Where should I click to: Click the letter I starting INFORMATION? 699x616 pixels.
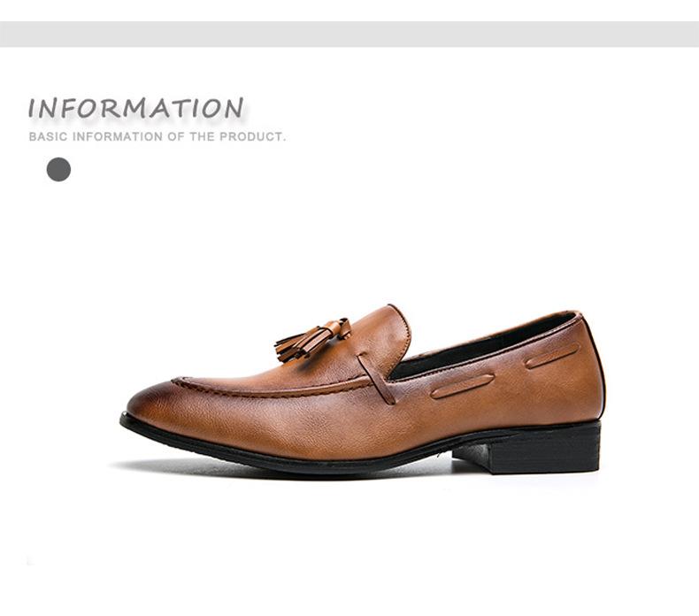33,108
